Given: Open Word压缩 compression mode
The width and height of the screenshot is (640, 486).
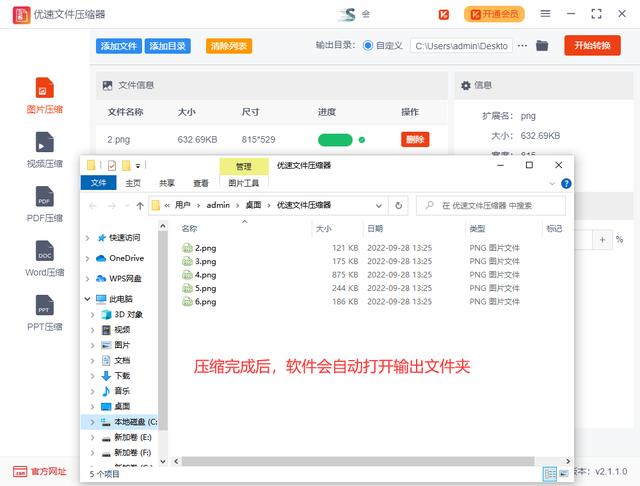Looking at the screenshot, I should (44, 258).
